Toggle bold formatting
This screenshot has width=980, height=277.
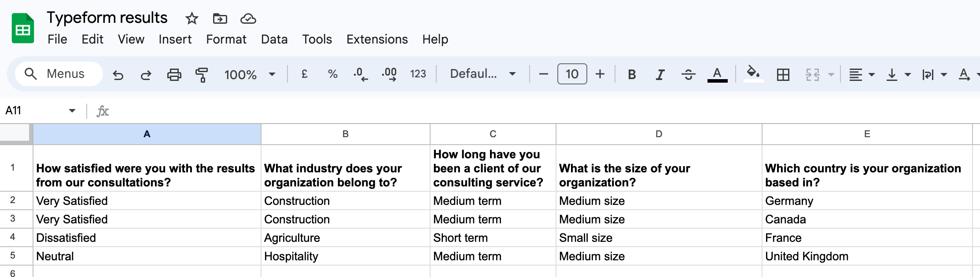tap(632, 75)
